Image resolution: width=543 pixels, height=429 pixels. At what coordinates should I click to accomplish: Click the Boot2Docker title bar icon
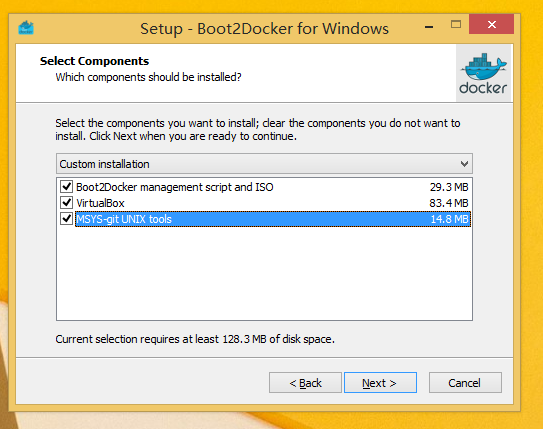click(26, 28)
